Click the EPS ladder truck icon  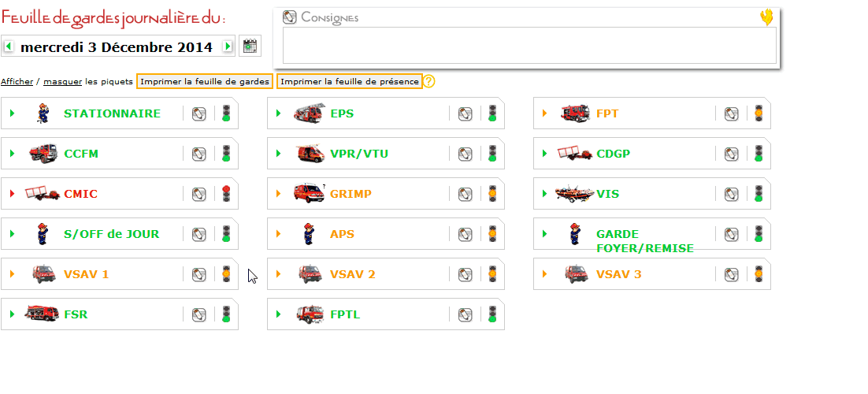tap(308, 113)
